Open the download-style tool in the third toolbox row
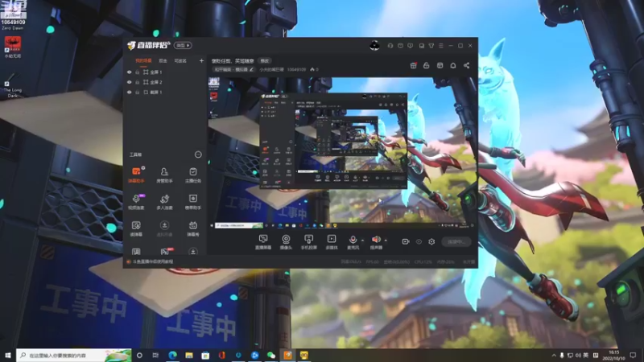 click(164, 228)
